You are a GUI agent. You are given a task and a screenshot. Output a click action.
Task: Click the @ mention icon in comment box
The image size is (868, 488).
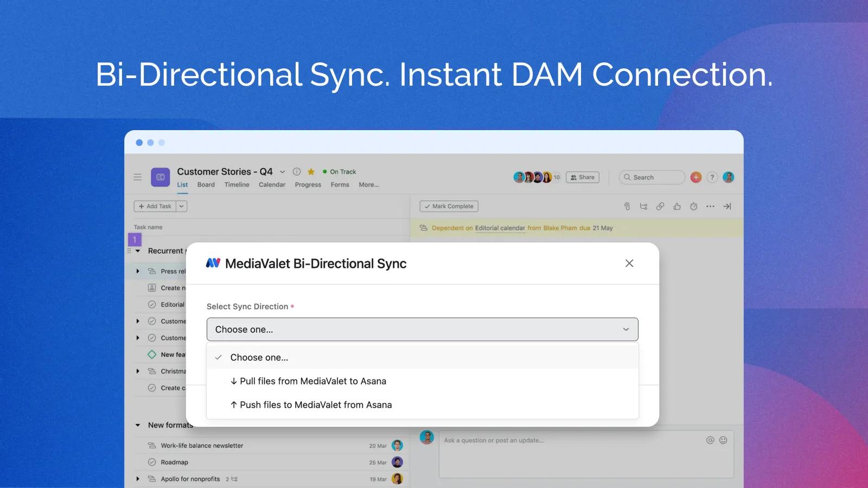710,440
